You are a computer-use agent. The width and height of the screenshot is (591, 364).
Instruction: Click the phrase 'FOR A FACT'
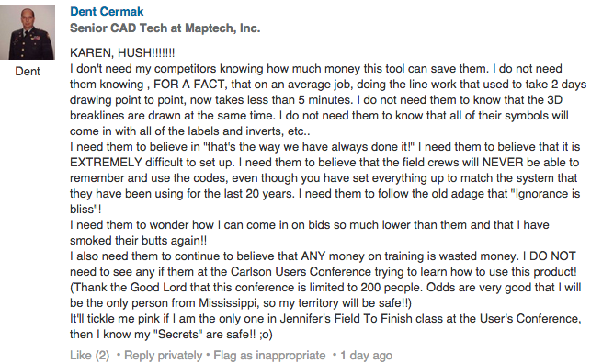(x=190, y=84)
